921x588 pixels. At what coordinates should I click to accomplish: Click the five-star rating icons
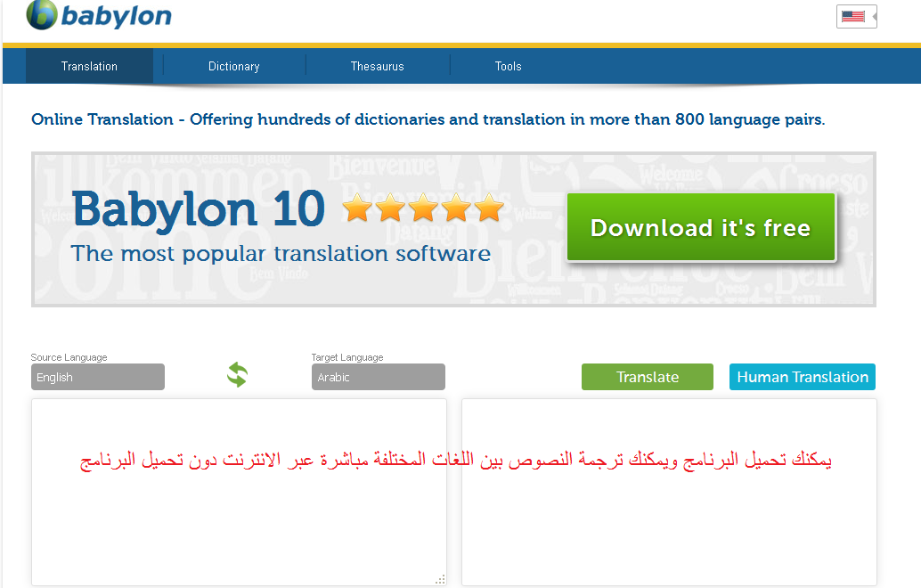423,208
